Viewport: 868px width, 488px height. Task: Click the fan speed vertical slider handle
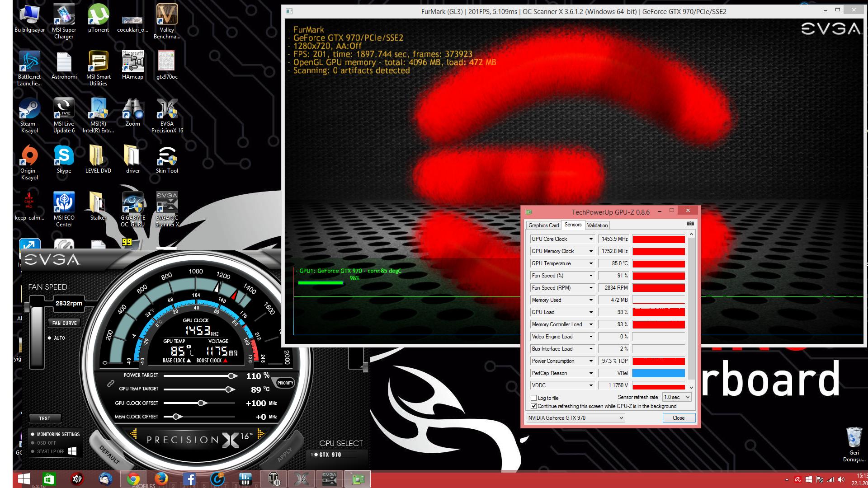tap(28, 308)
